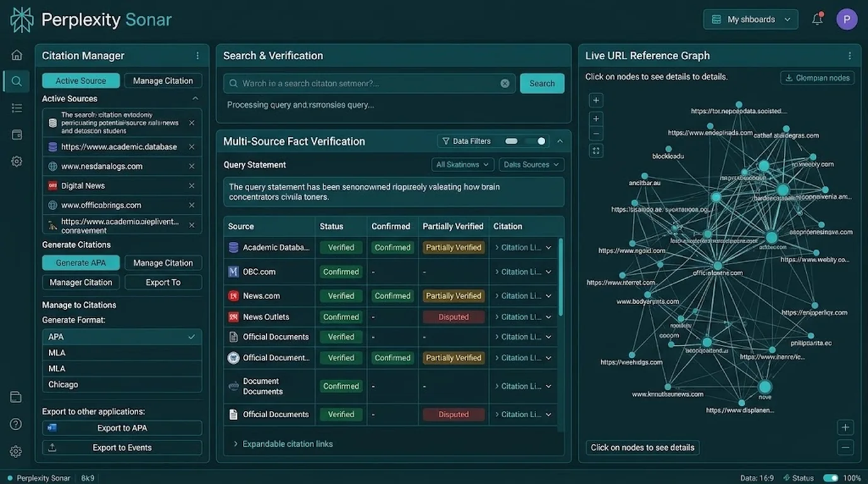This screenshot has width=868, height=484.
Task: Click the News.com source icon
Action: [233, 296]
